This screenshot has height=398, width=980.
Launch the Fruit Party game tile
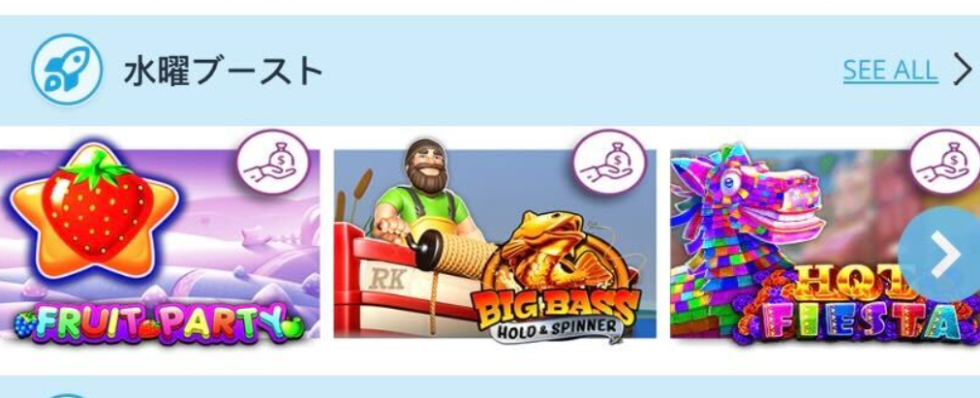point(160,244)
